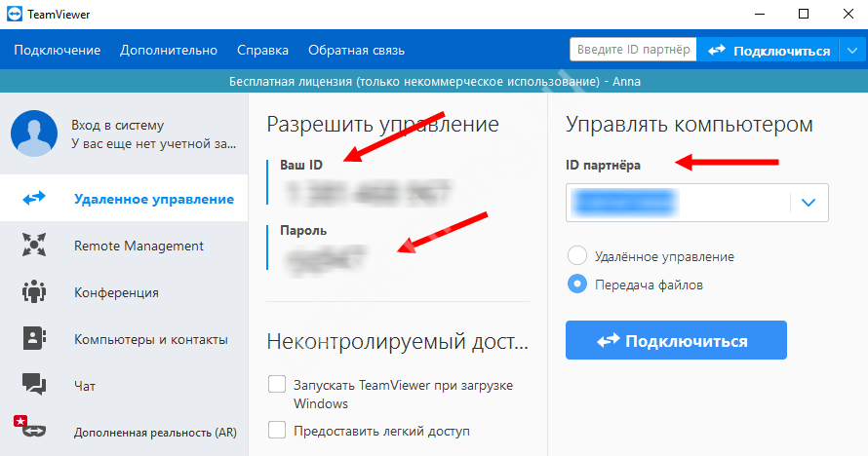
Task: Click the Чат speech bubble icon
Action: [34, 386]
